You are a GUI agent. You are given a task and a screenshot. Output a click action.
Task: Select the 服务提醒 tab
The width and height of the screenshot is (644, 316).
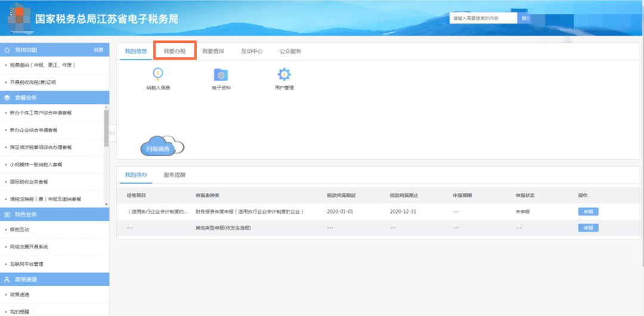pyautogui.click(x=175, y=175)
